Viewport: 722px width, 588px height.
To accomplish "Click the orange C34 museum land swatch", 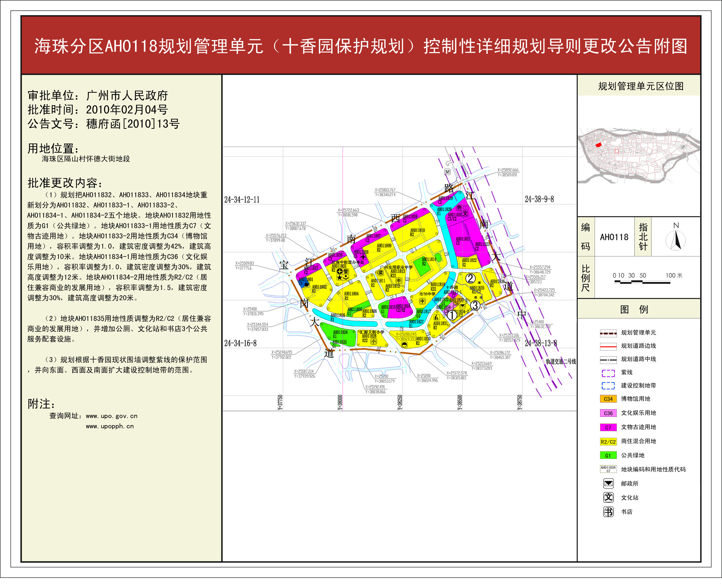I will (608, 399).
